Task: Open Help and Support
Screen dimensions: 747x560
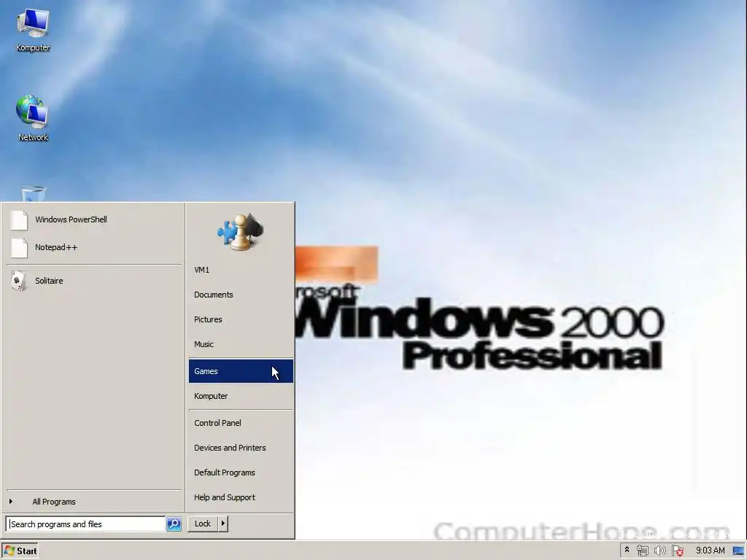Action: [x=241, y=497]
